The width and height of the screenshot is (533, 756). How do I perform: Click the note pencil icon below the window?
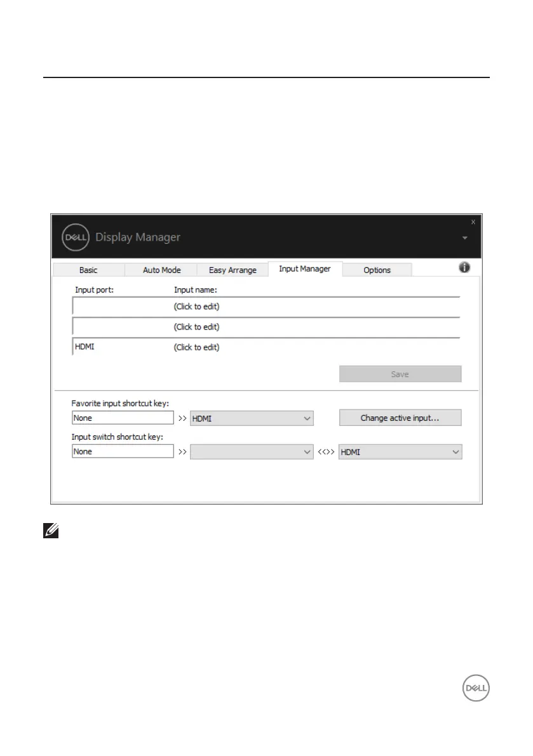[51, 531]
